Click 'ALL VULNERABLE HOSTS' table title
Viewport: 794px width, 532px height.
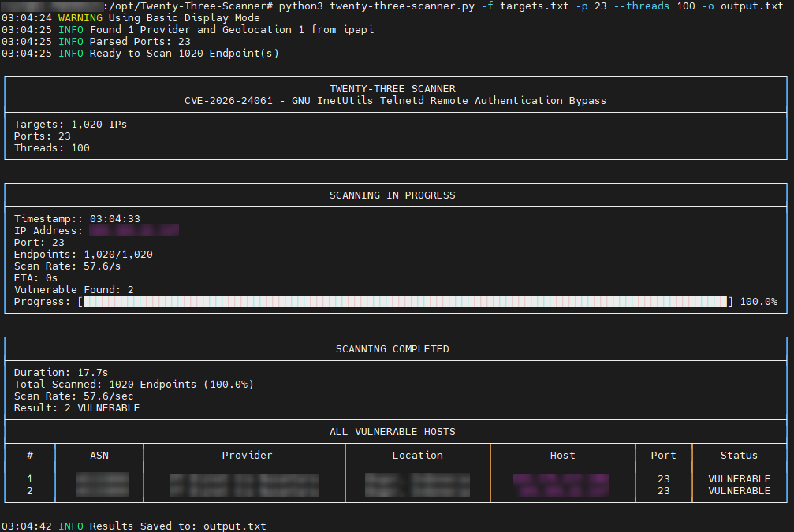[x=393, y=432]
